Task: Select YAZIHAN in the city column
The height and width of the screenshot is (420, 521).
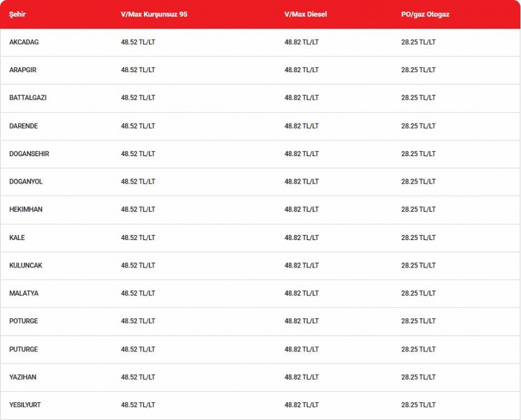Action: tap(23, 377)
